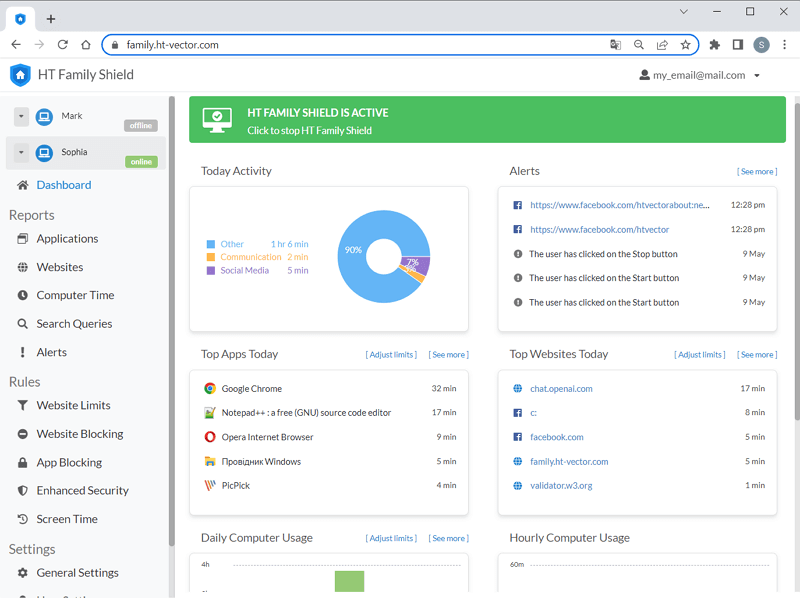Click the Alerts exclamation icon in sidebar
This screenshot has height=600, width=800.
[x=22, y=353]
